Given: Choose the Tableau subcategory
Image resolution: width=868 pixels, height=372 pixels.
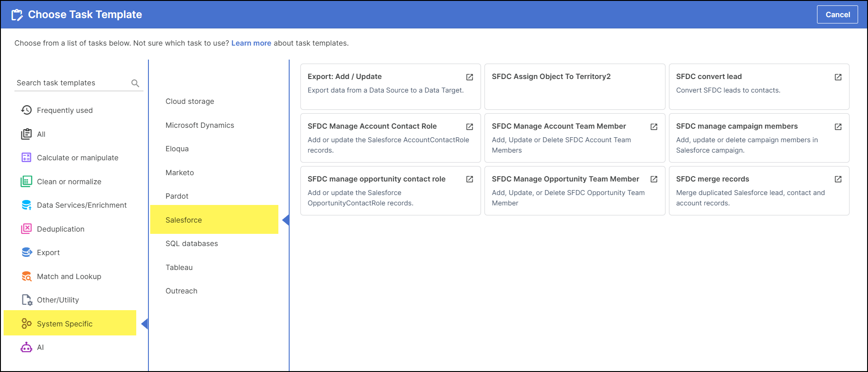Looking at the screenshot, I should [179, 267].
